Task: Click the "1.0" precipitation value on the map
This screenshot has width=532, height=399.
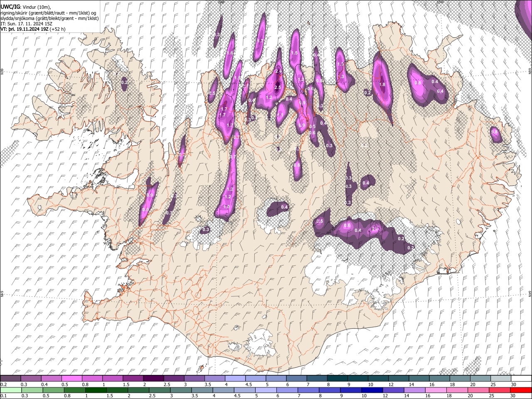Action: [x=227, y=207]
